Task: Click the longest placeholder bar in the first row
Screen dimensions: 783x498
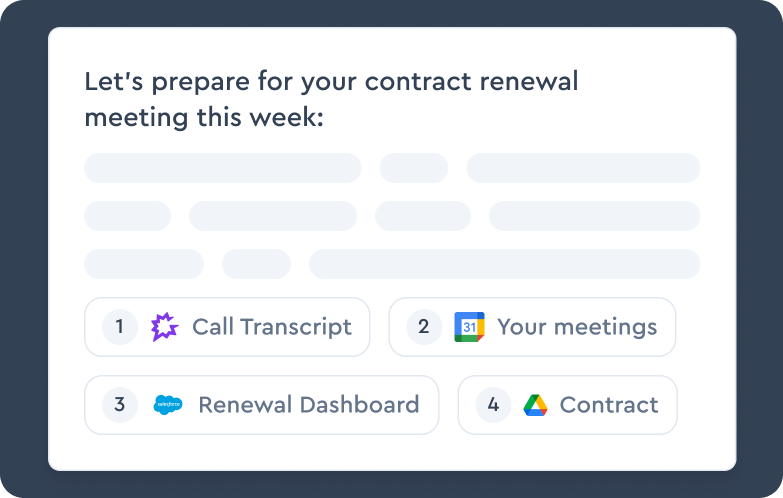Action: pos(222,168)
